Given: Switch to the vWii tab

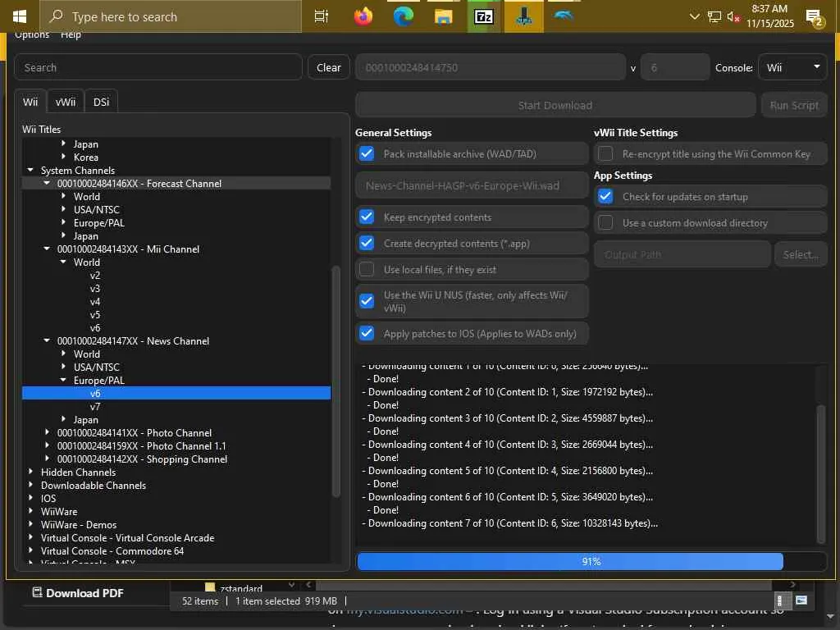Looking at the screenshot, I should point(66,102).
